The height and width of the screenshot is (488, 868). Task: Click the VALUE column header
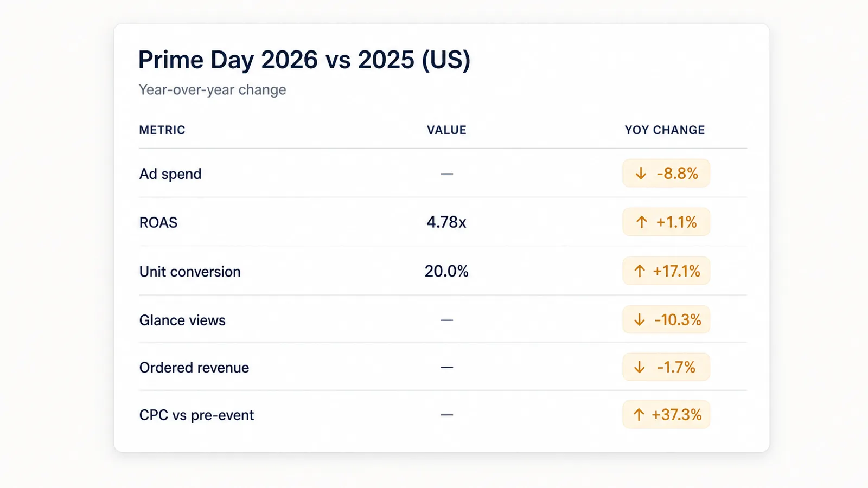click(x=446, y=130)
